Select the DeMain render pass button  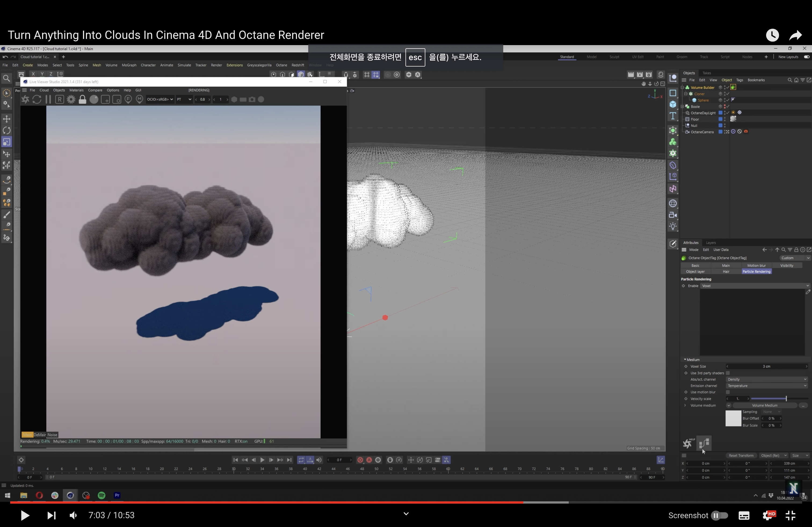click(39, 435)
